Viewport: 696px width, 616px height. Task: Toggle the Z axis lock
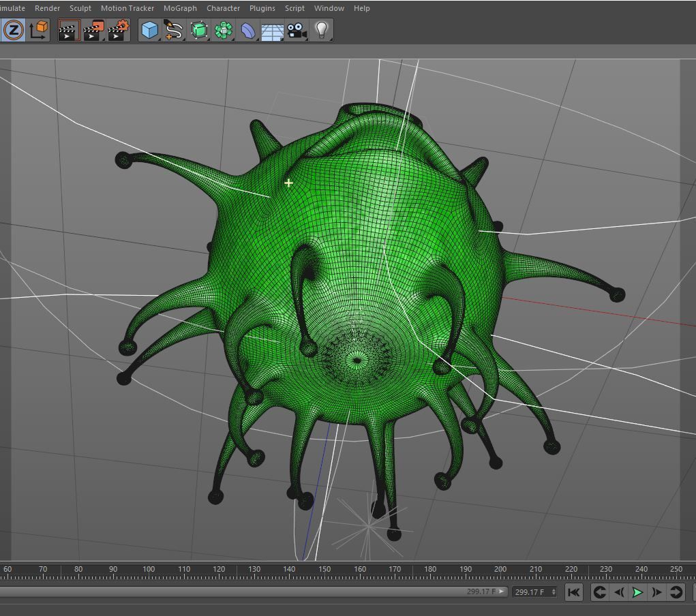pyautogui.click(x=14, y=30)
